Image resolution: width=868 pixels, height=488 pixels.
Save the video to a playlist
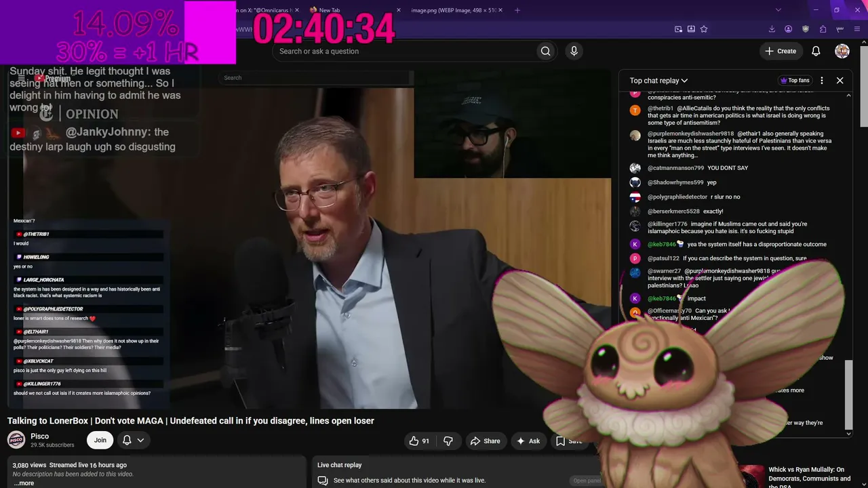[x=568, y=441]
